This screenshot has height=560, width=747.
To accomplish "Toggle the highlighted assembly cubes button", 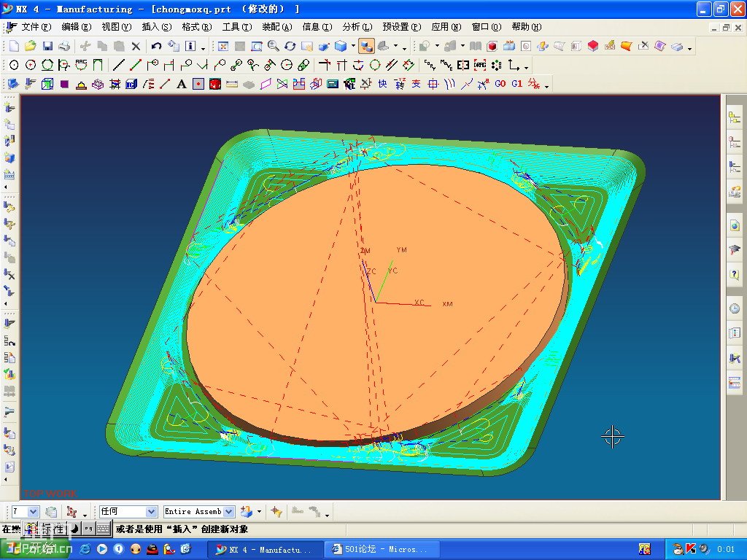I will pos(366,46).
